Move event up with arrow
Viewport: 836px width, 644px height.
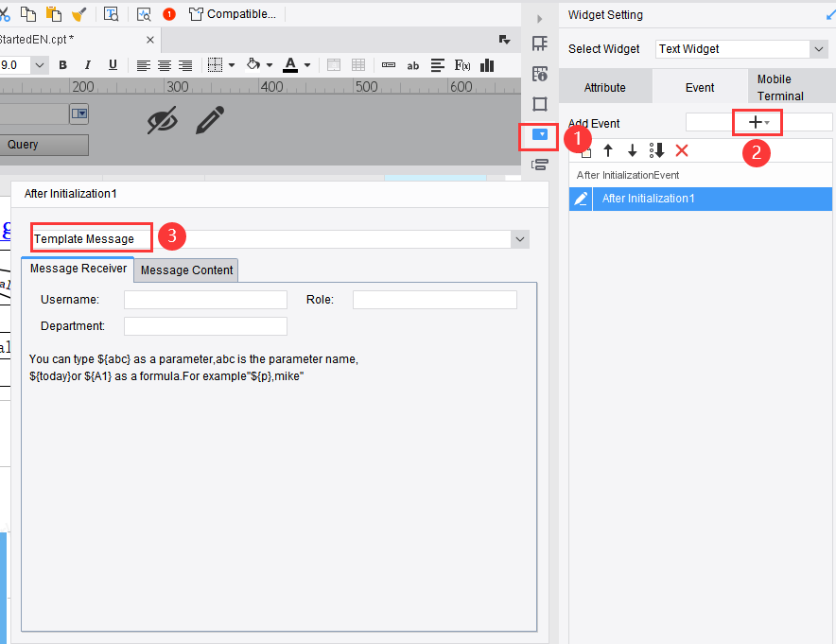point(608,151)
